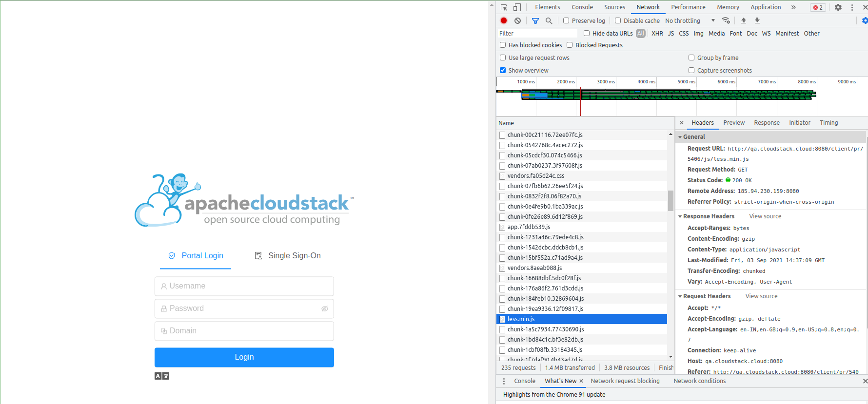Export HAR file download arrow icon
Screen dimensions: 868x404
click(x=757, y=20)
